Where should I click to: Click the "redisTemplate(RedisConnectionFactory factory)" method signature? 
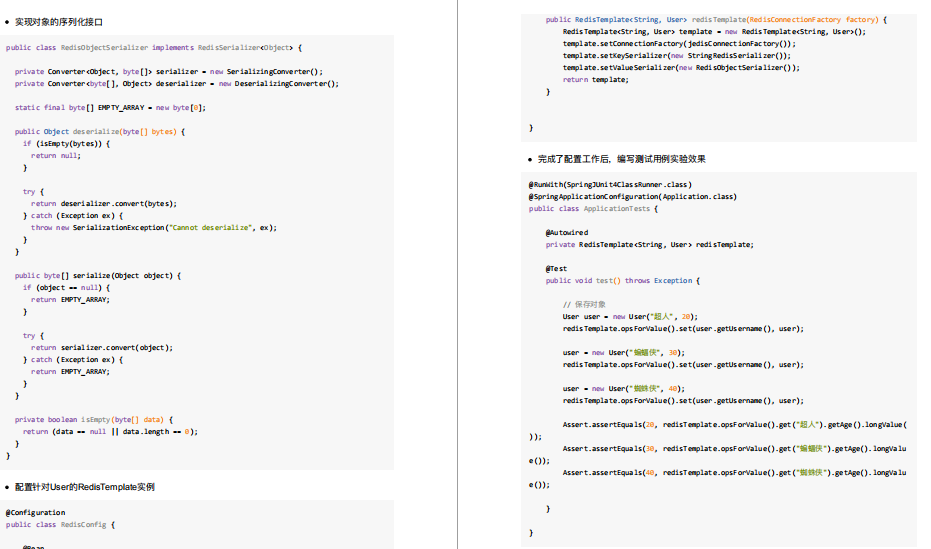coord(716,20)
